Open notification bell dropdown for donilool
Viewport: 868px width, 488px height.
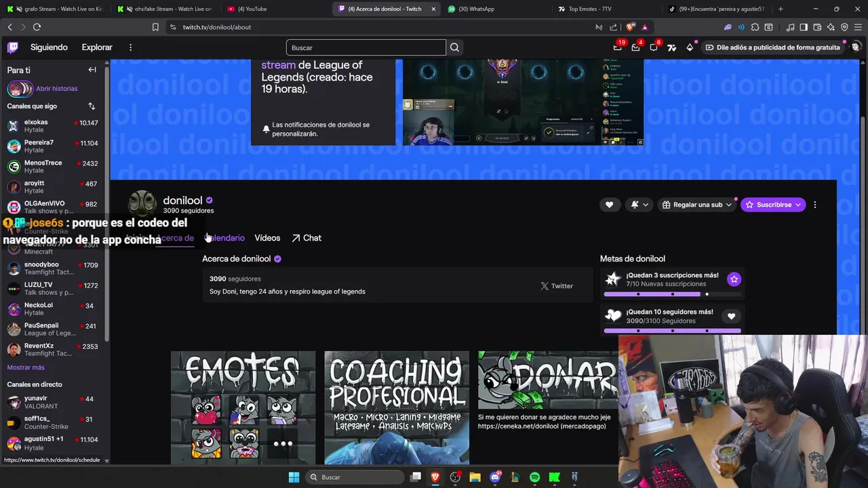tap(639, 205)
